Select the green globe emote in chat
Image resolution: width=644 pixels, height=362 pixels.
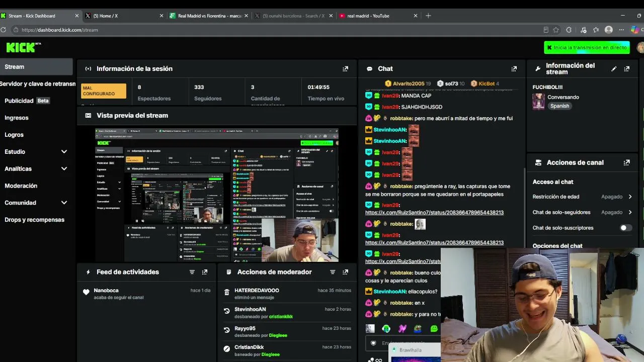pos(386,329)
